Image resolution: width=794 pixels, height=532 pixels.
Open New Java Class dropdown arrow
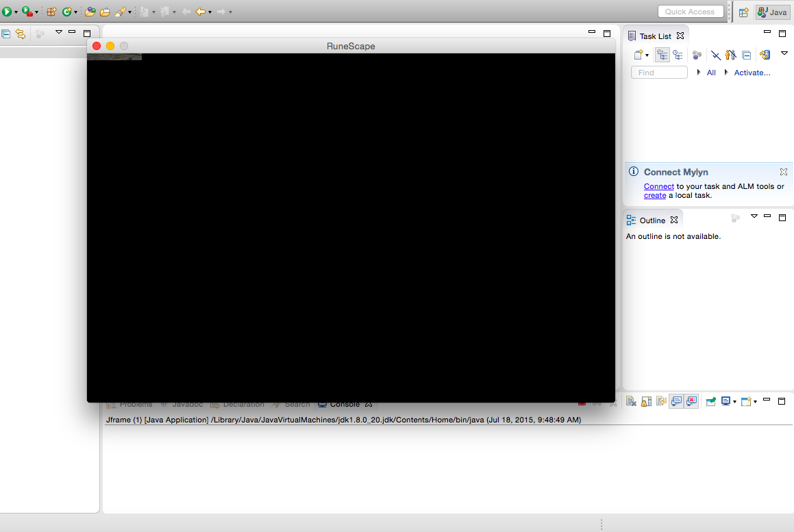click(75, 12)
